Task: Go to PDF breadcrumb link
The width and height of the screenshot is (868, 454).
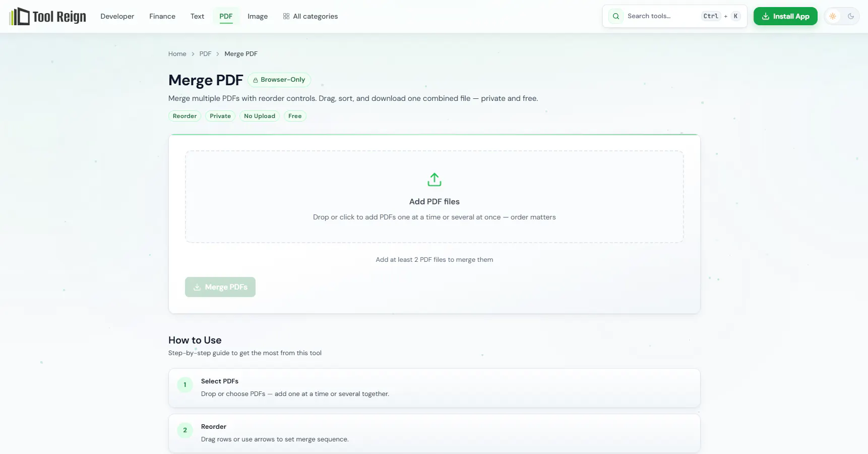Action: pyautogui.click(x=205, y=54)
